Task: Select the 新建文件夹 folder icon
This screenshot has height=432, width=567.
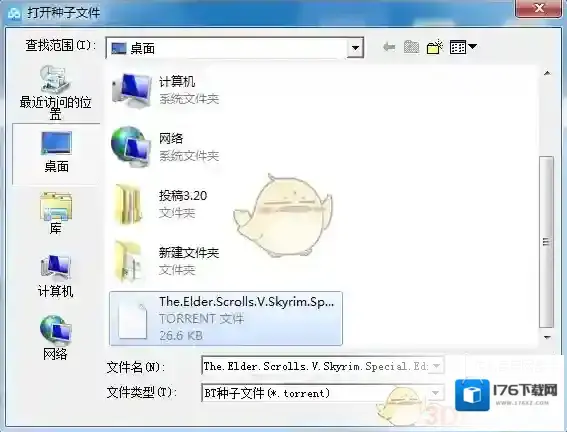Action: (128, 261)
